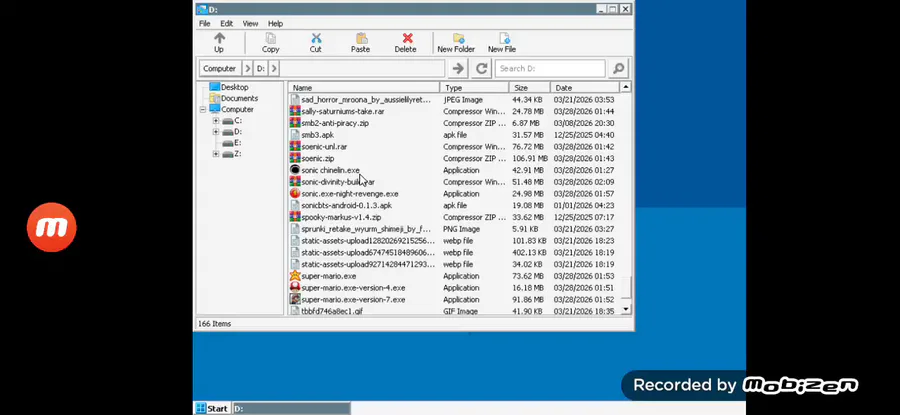900x415 pixels.
Task: Select the sally-saturniums-take.rar archive icon
Action: point(295,111)
